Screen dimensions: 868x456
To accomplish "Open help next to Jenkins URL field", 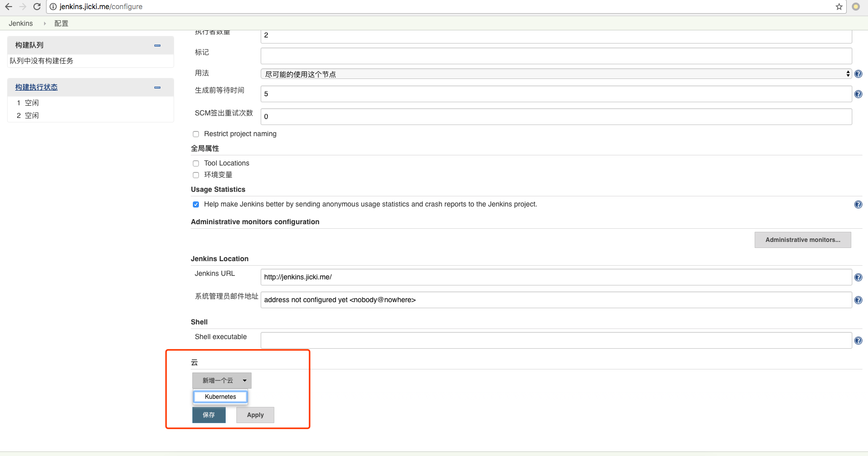I will [858, 277].
